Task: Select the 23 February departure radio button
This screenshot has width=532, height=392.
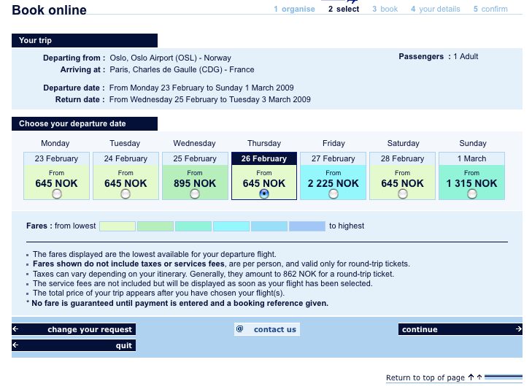Action: coord(57,194)
